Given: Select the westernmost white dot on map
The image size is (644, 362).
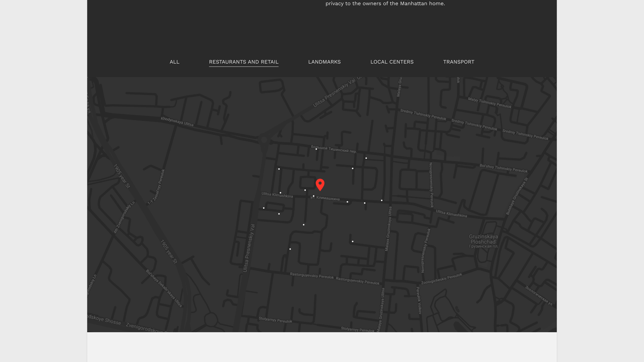Looking at the screenshot, I should pyautogui.click(x=264, y=208).
